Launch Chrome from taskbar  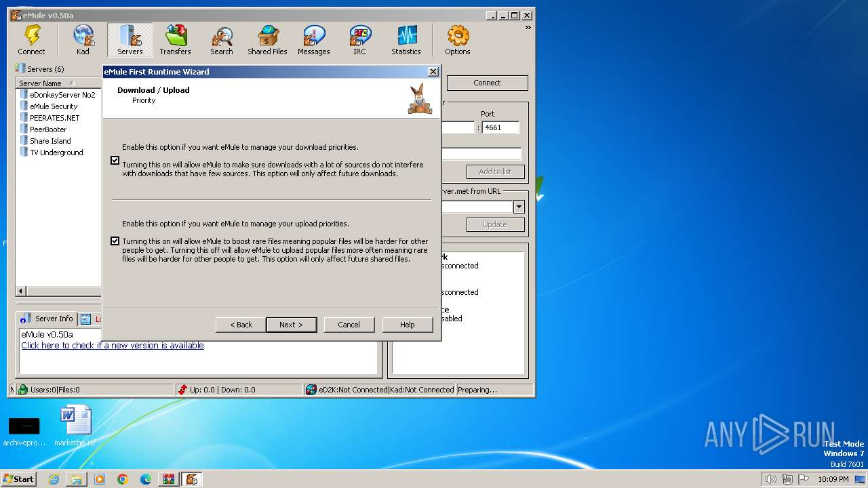pyautogui.click(x=123, y=479)
